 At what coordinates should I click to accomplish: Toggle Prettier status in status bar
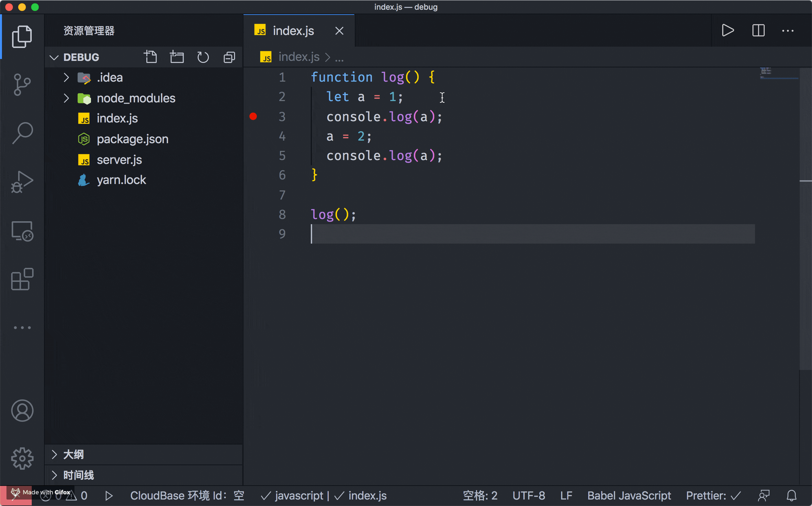coord(713,496)
